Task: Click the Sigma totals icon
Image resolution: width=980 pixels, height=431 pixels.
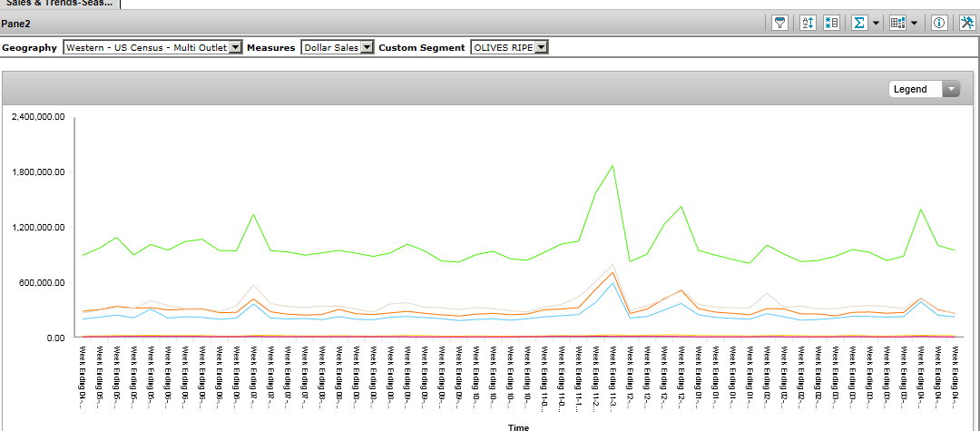Action: tap(858, 24)
